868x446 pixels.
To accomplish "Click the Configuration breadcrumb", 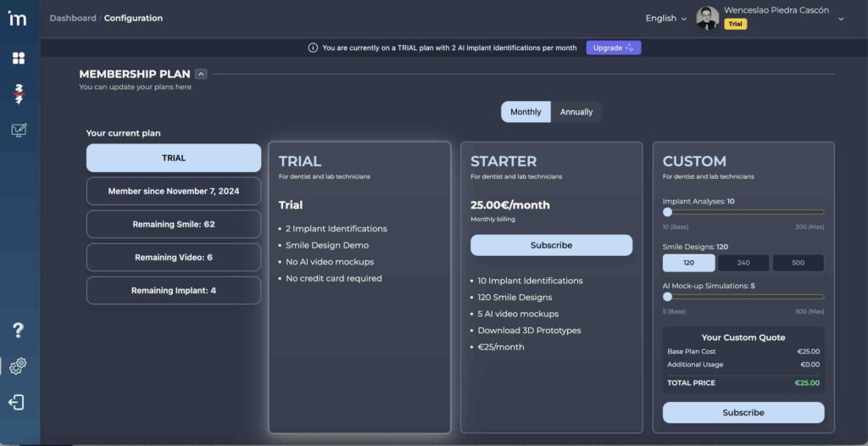I will [x=133, y=18].
